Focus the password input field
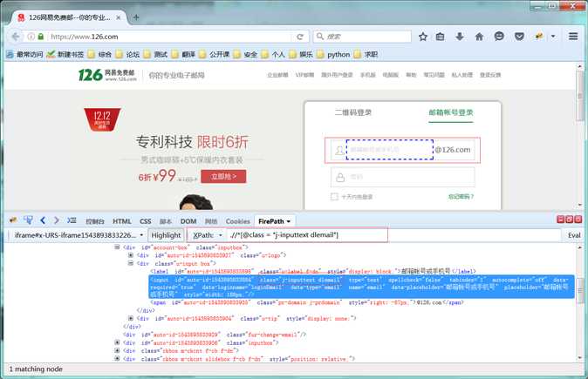 click(403, 177)
